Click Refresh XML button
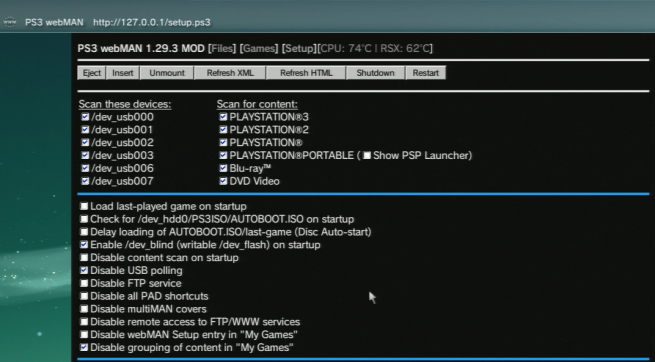655x362 pixels. coord(230,73)
